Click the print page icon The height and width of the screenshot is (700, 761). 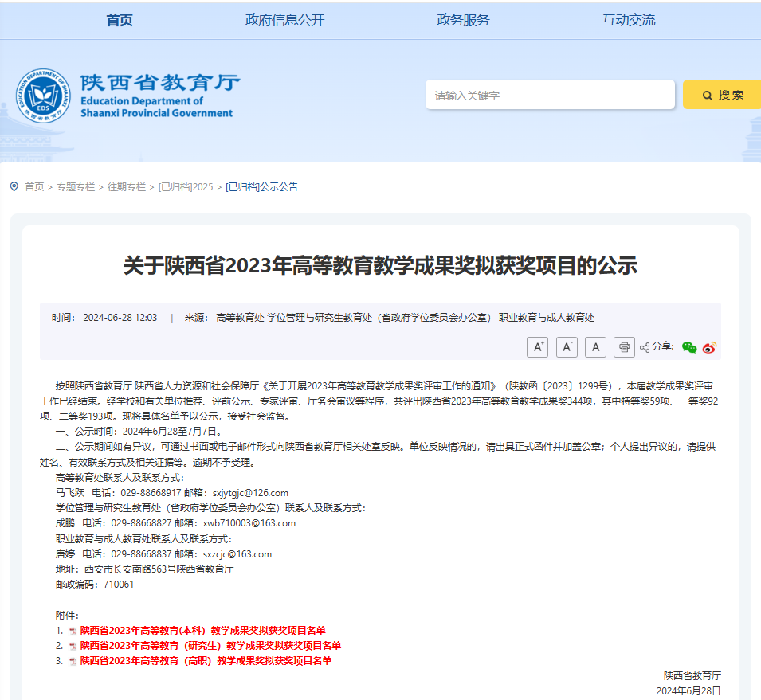624,347
